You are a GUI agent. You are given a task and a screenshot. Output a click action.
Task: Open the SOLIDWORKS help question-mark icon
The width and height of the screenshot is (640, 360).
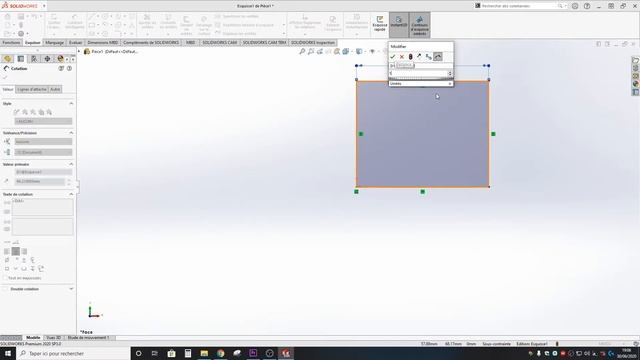pyautogui.click(x=587, y=6)
